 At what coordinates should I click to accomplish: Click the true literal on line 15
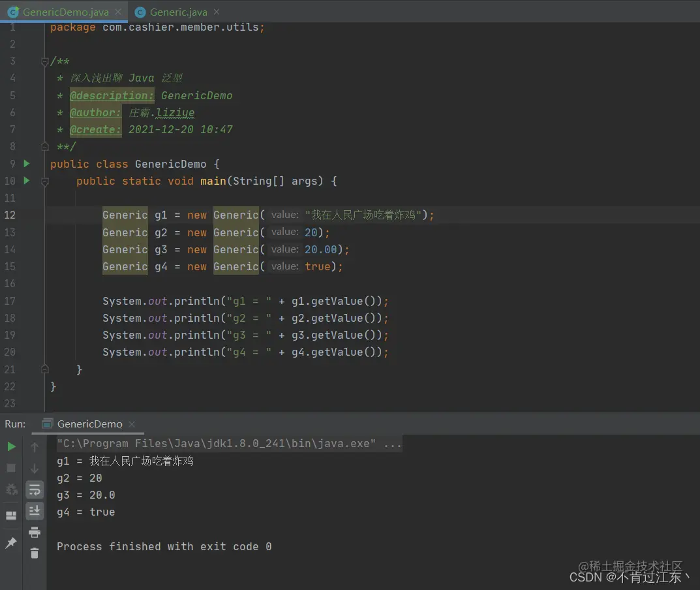[x=318, y=267]
